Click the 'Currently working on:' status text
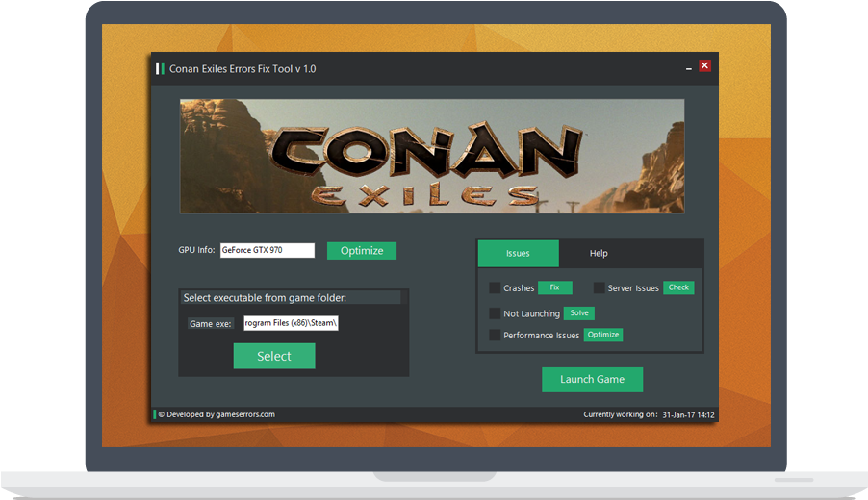868x500 pixels. tap(621, 414)
